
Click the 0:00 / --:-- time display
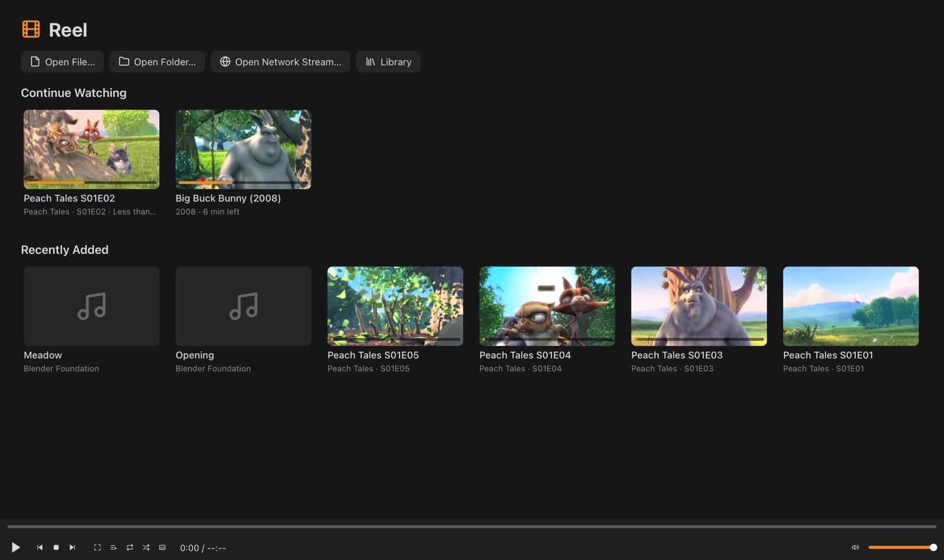[x=203, y=548]
